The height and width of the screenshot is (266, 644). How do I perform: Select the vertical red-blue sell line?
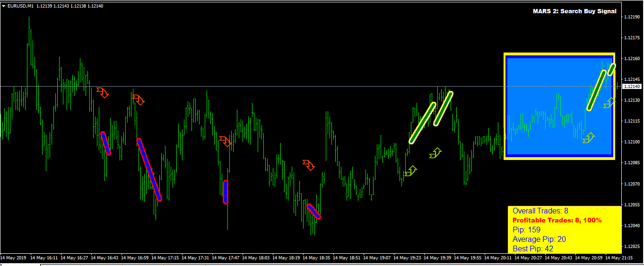tap(226, 192)
